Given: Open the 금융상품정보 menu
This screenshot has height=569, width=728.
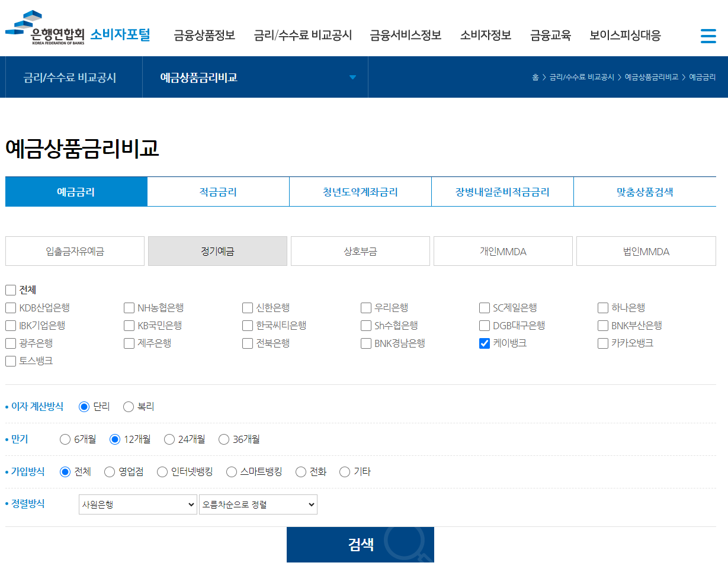Looking at the screenshot, I should point(204,36).
